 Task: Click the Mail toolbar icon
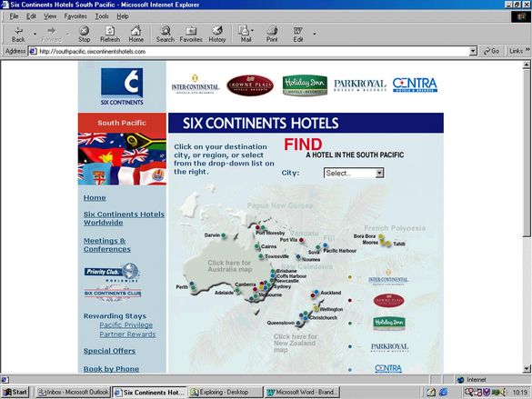pos(245,34)
